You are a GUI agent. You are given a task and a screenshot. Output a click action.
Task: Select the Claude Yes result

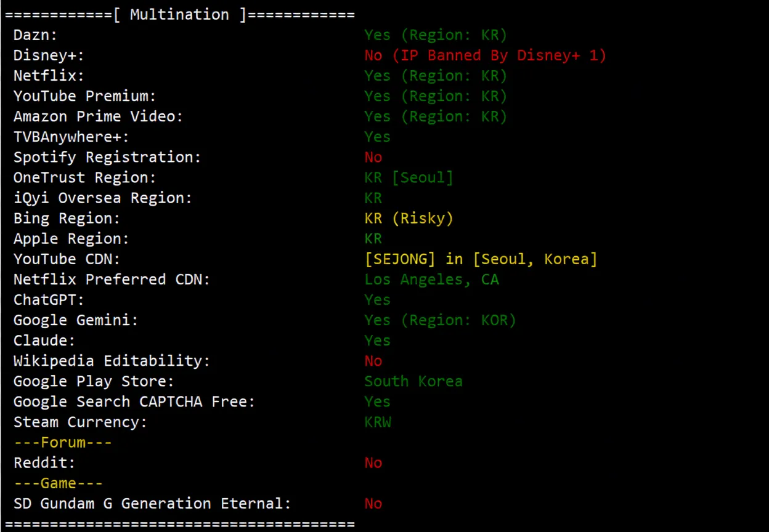click(377, 341)
